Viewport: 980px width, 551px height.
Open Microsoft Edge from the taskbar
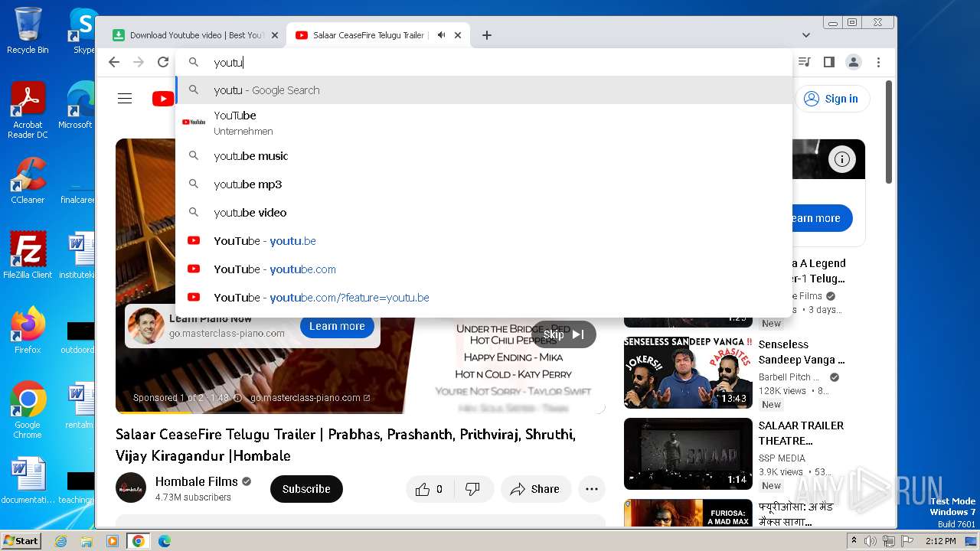(165, 541)
